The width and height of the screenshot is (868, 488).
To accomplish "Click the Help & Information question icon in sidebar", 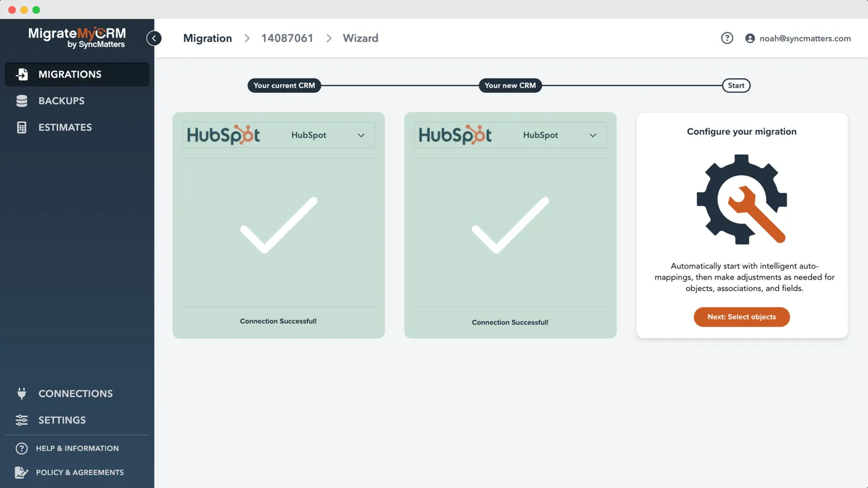I will pos(22,448).
